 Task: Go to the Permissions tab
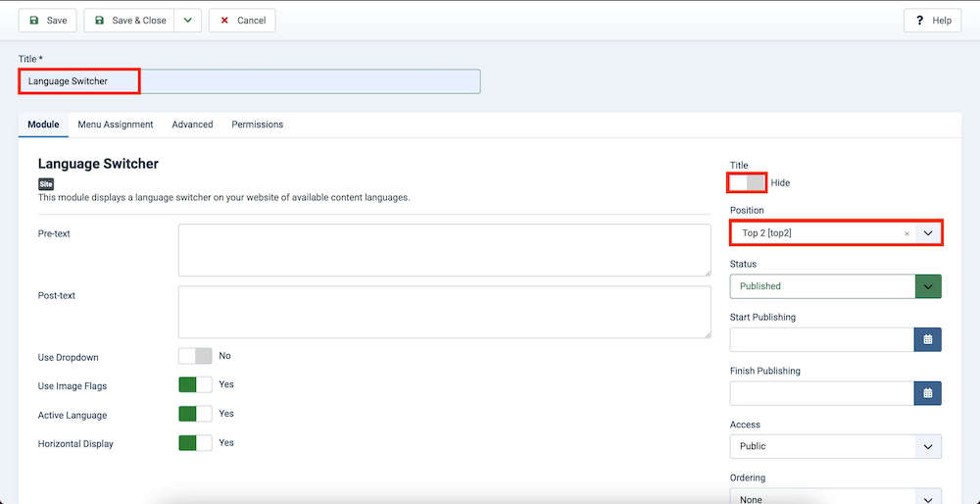[x=257, y=125]
